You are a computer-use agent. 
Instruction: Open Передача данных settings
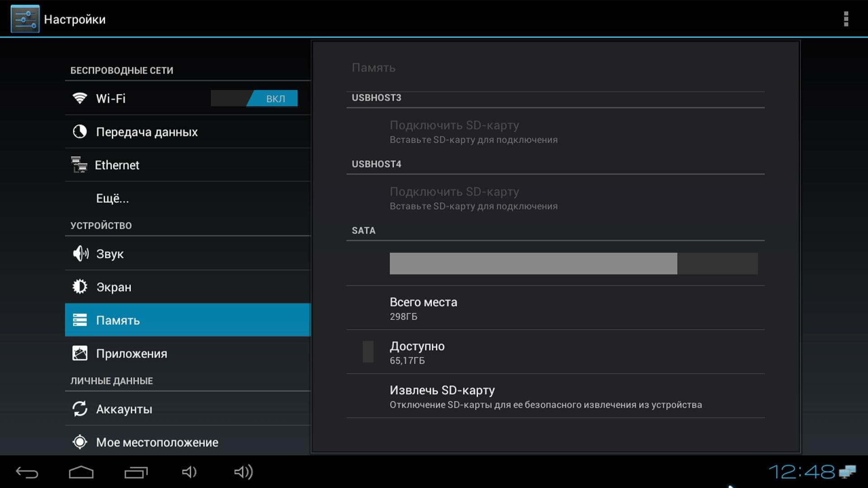coord(146,132)
